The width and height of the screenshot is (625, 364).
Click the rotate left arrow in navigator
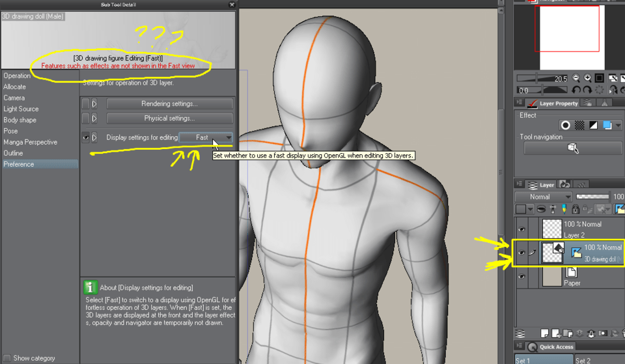pos(576,90)
